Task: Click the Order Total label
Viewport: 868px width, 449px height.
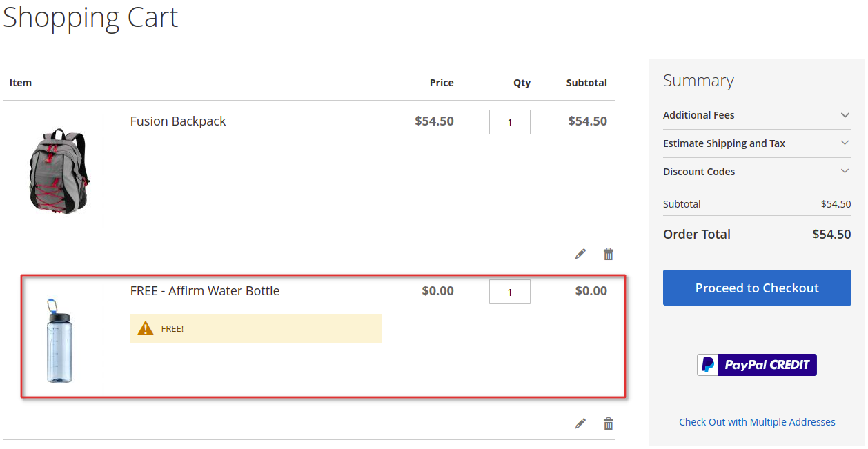Action: pos(697,235)
